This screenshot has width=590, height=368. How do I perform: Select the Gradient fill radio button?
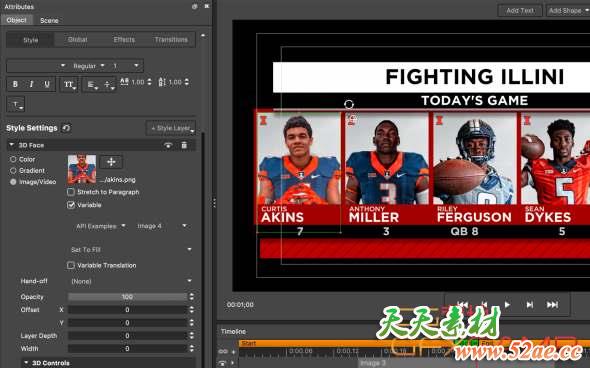pos(13,170)
